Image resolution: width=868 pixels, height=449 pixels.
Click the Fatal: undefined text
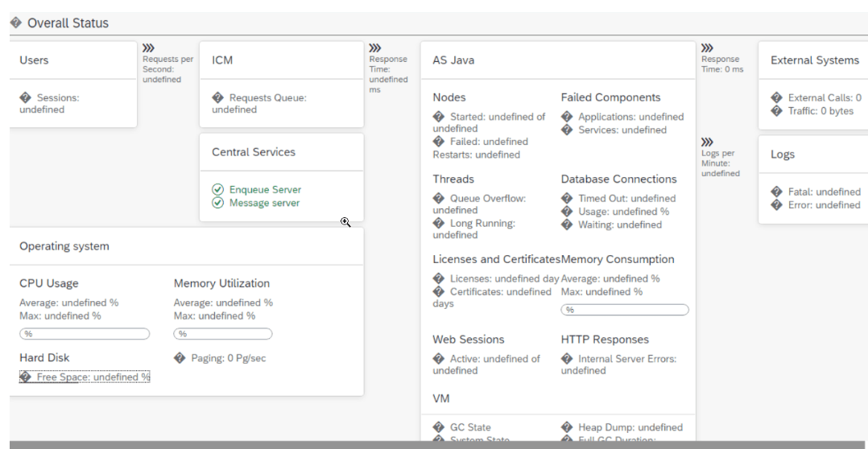(825, 192)
